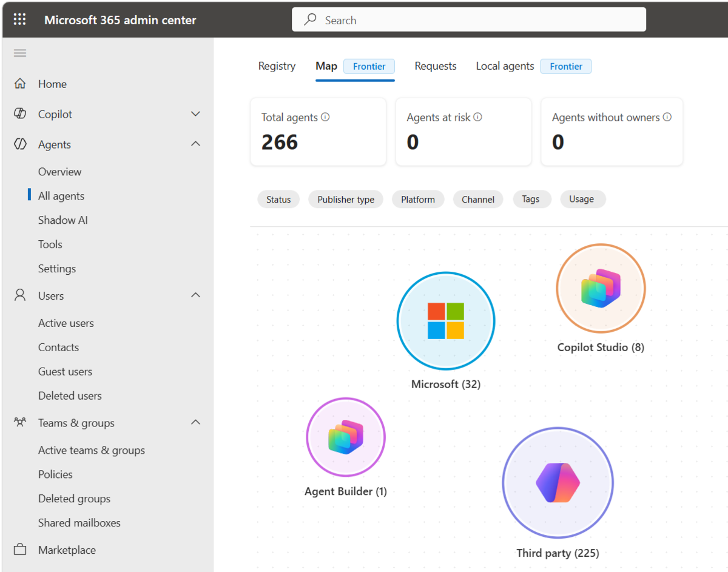Click the Home house icon
The width and height of the screenshot is (728, 572).
tap(20, 84)
